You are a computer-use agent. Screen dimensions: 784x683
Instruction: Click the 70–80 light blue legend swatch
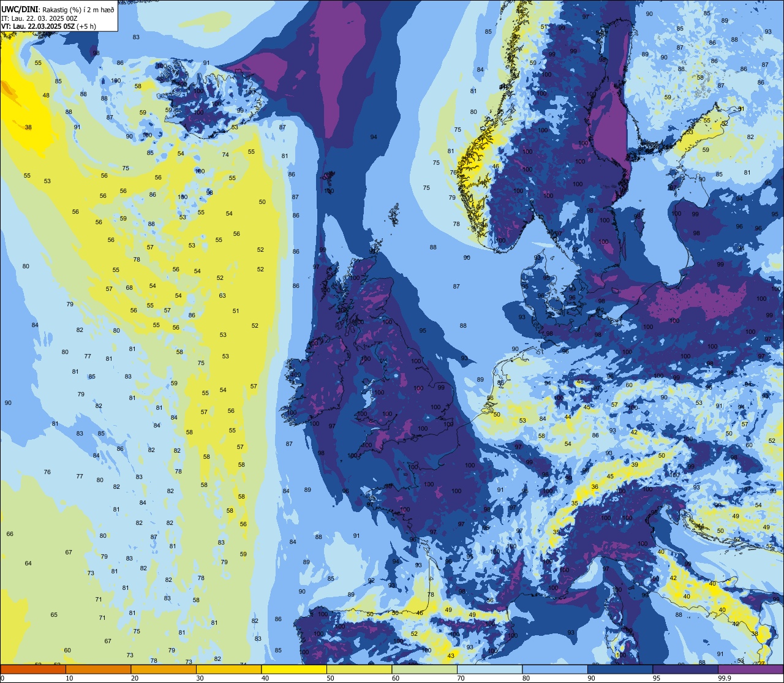tap(489, 669)
